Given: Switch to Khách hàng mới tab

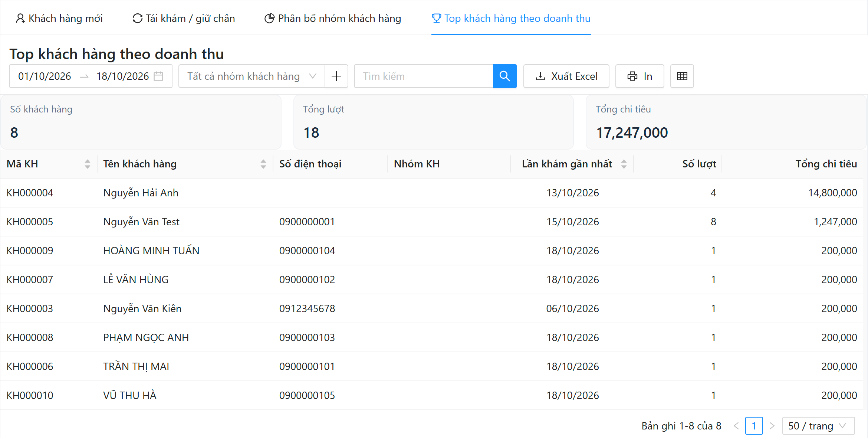Looking at the screenshot, I should (x=59, y=18).
